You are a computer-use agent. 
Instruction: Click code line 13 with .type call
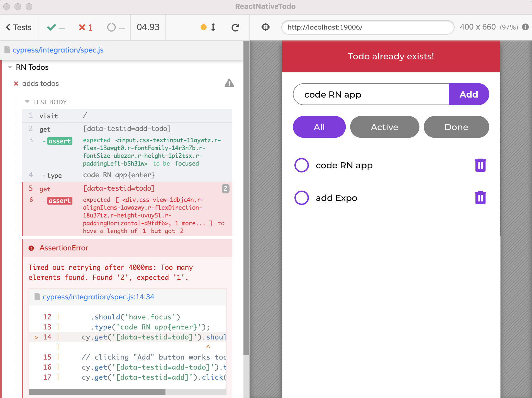[128, 327]
